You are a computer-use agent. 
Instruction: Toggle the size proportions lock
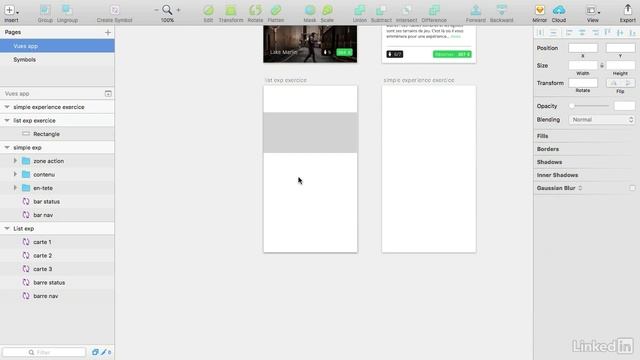click(602, 65)
